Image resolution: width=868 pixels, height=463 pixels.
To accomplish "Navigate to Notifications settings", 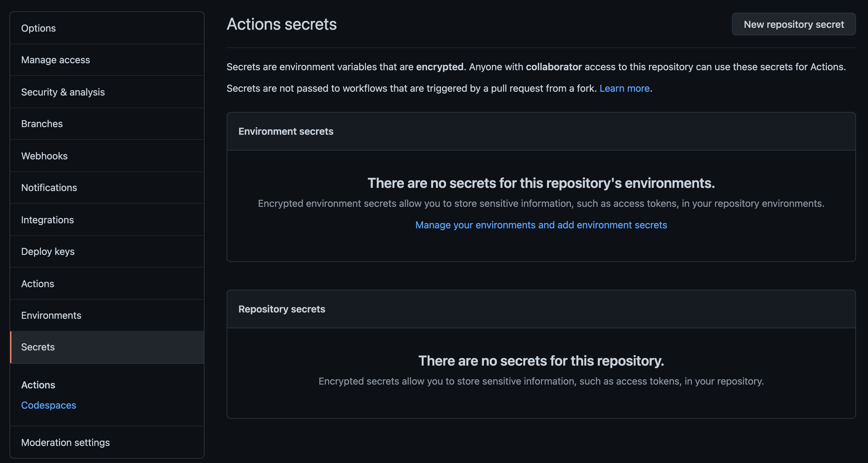I will (49, 188).
